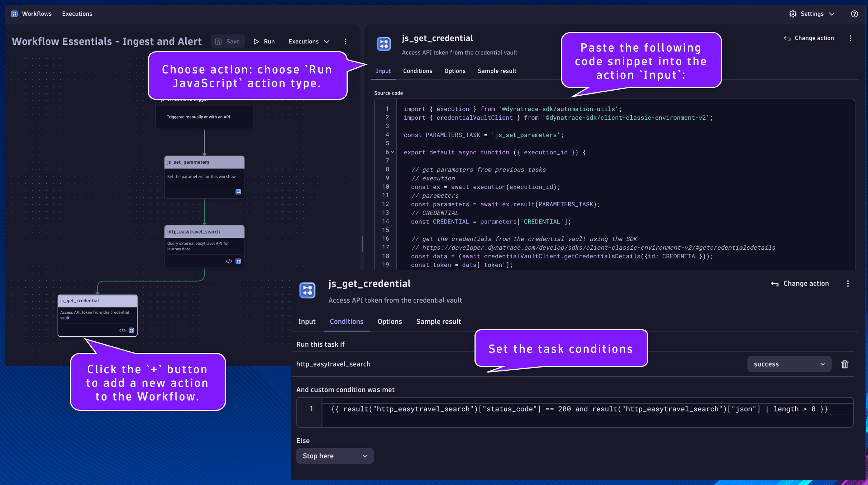The width and height of the screenshot is (868, 485).
Task: Click the app icon on js_get_credential node
Action: [x=132, y=330]
